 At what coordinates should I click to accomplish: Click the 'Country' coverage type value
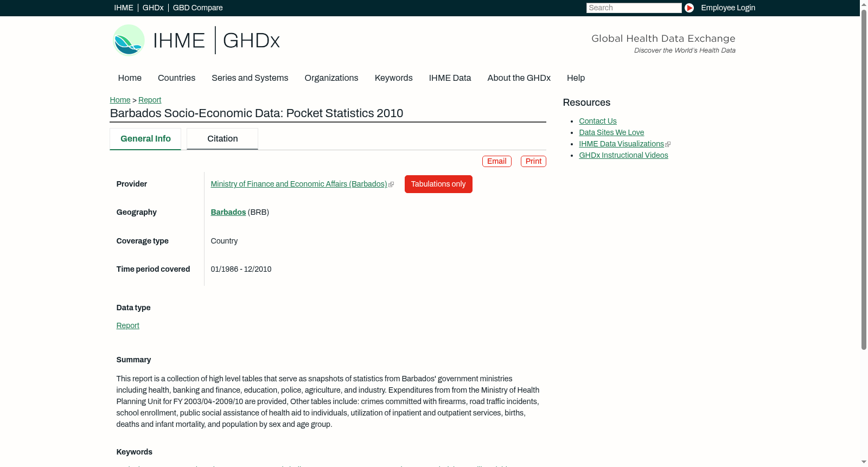coord(224,241)
